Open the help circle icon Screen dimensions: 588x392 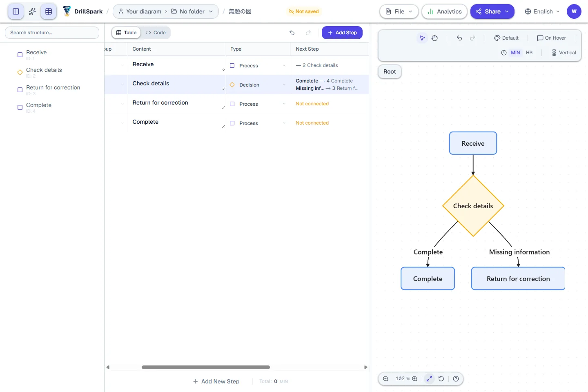coord(456,379)
